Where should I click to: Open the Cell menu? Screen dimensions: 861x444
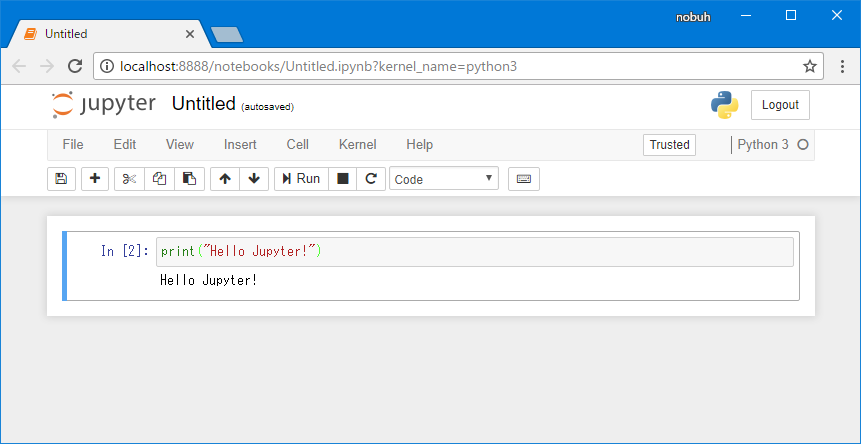pyautogui.click(x=298, y=145)
